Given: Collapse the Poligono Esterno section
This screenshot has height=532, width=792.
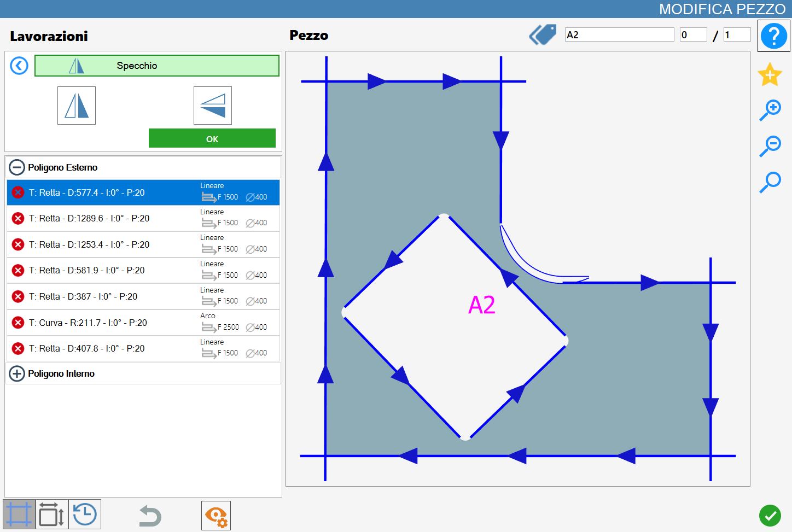Looking at the screenshot, I should [17, 167].
